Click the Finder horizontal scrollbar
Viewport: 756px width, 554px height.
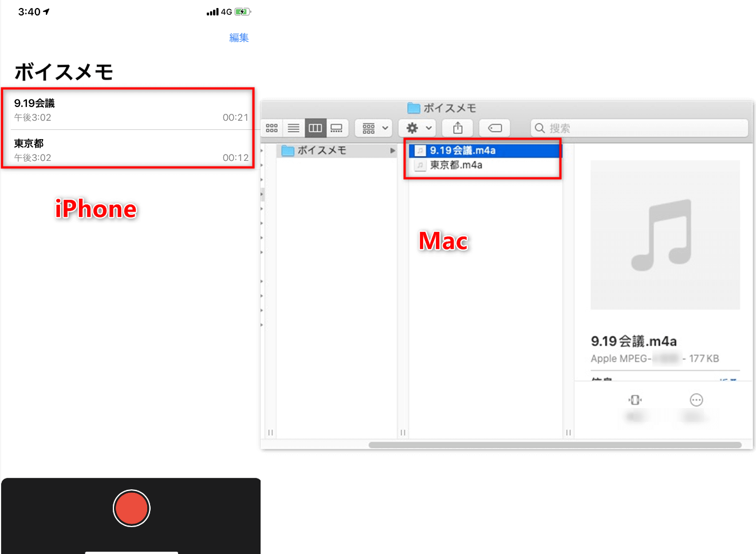tap(555, 445)
